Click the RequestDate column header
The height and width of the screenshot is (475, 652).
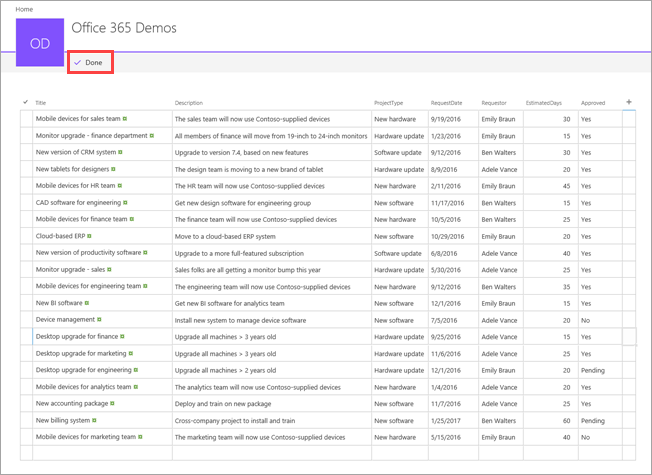[x=446, y=103]
